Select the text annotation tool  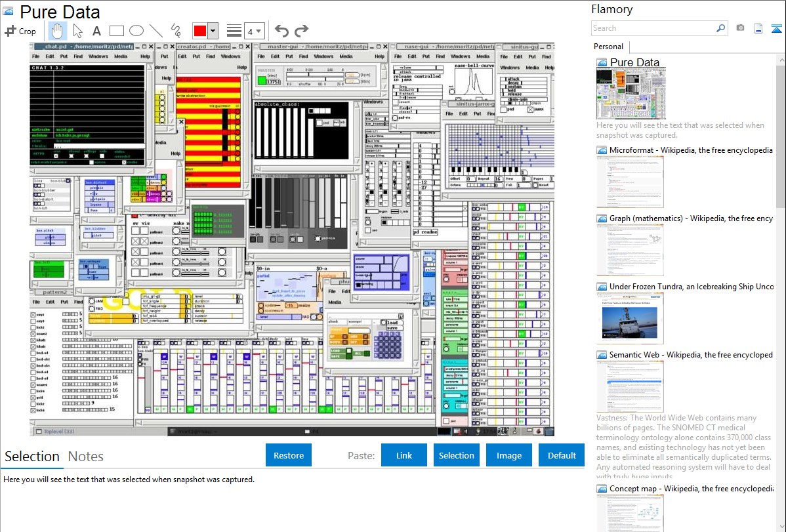pos(96,31)
